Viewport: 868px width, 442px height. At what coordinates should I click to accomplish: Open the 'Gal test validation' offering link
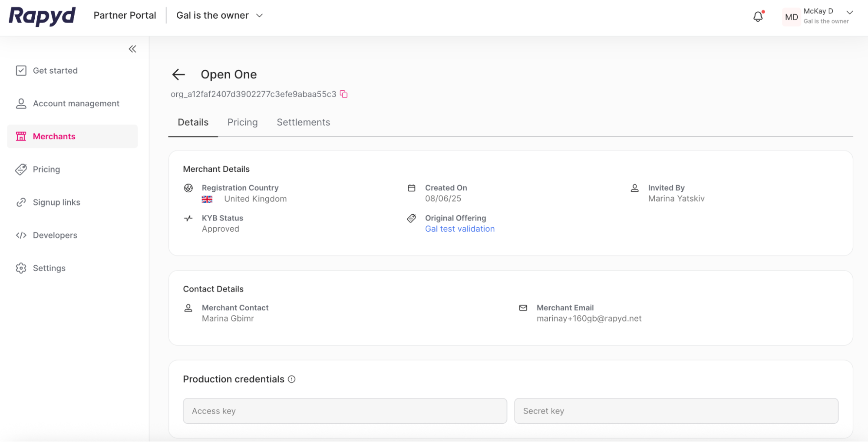coord(459,229)
